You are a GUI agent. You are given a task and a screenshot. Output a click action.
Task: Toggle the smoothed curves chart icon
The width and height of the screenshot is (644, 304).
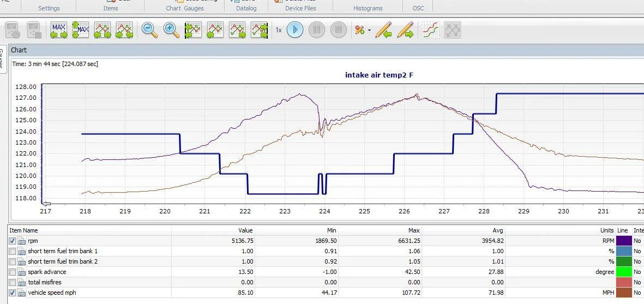[x=430, y=30]
